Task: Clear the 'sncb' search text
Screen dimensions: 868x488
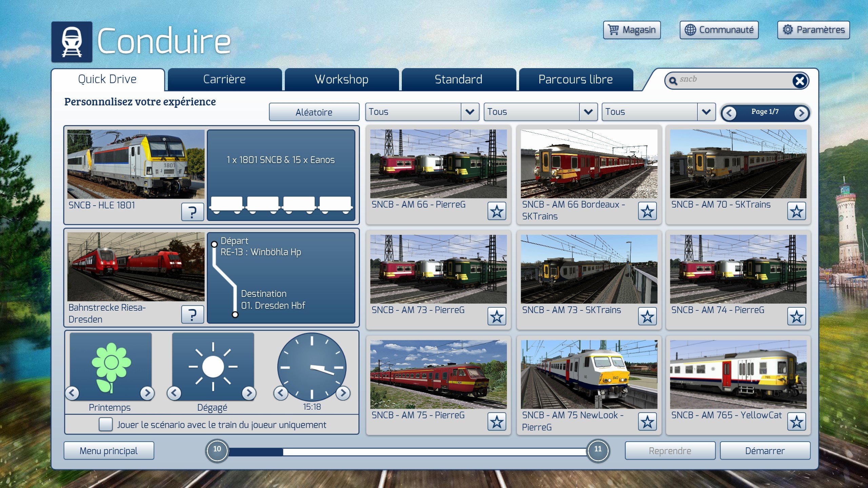Action: [x=800, y=81]
